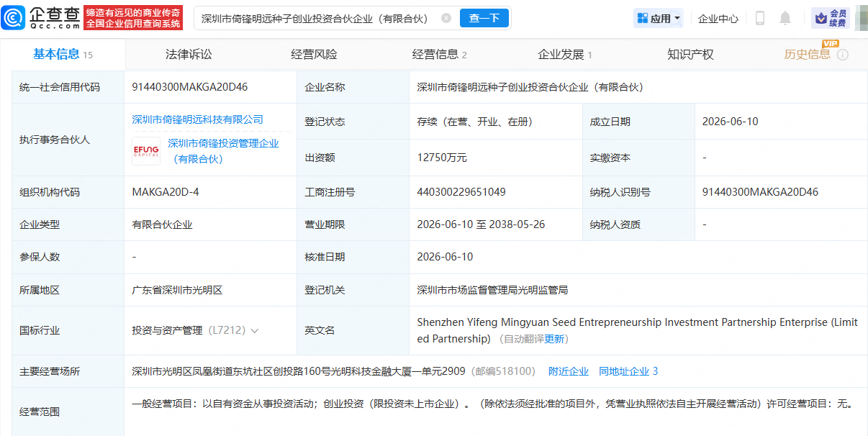Select the credit code 91440300MAKGA20D46 value

click(190, 87)
